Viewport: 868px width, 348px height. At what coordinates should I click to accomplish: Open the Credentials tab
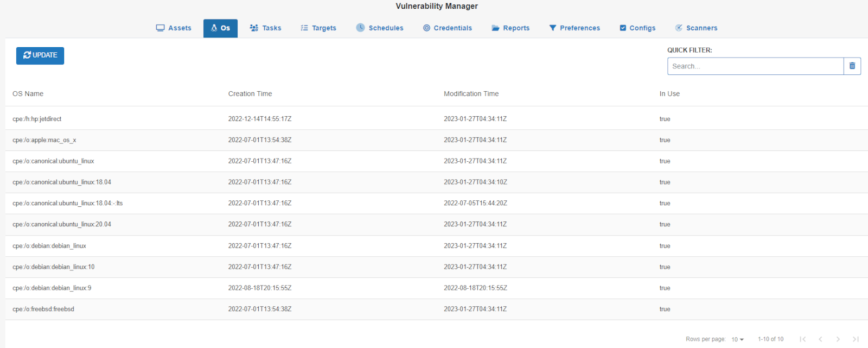(x=448, y=28)
